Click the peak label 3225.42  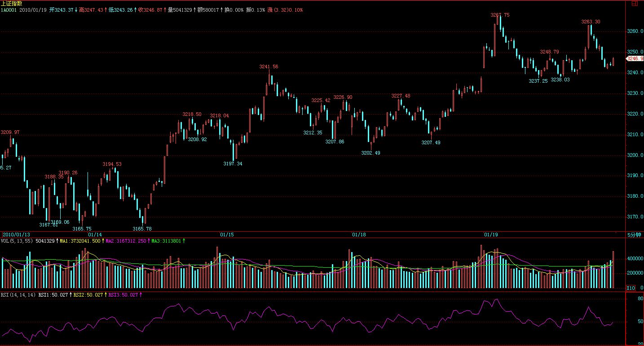point(321,100)
